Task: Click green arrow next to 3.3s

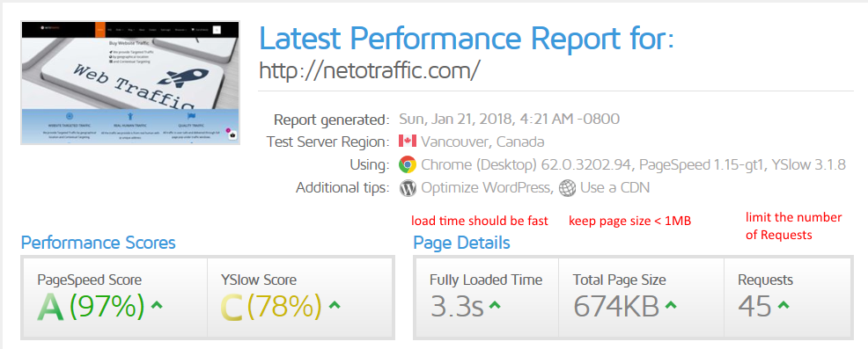Action: tap(495, 304)
